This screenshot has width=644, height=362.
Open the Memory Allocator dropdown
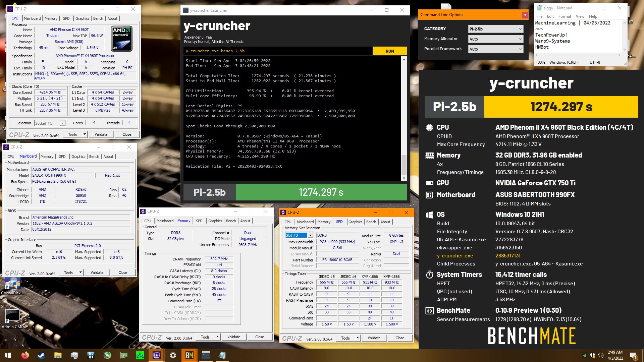pyautogui.click(x=496, y=39)
